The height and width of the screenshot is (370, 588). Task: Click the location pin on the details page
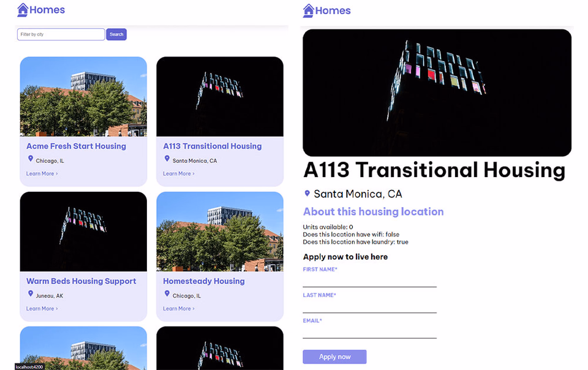click(x=307, y=194)
